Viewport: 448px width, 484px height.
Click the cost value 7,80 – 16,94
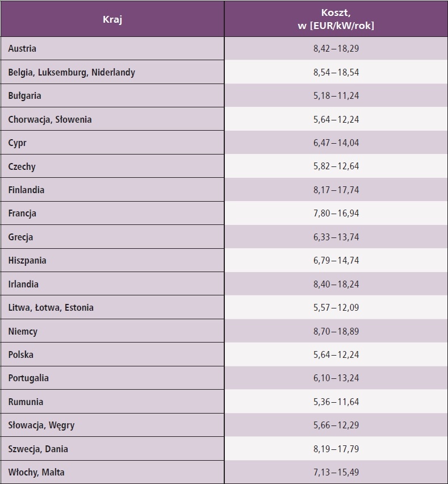pos(336,213)
